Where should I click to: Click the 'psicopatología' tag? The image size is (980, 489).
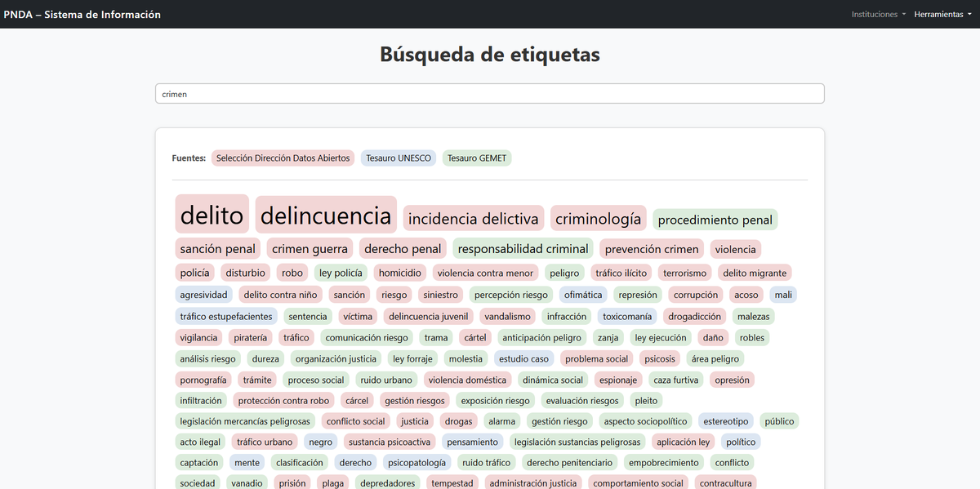click(416, 463)
